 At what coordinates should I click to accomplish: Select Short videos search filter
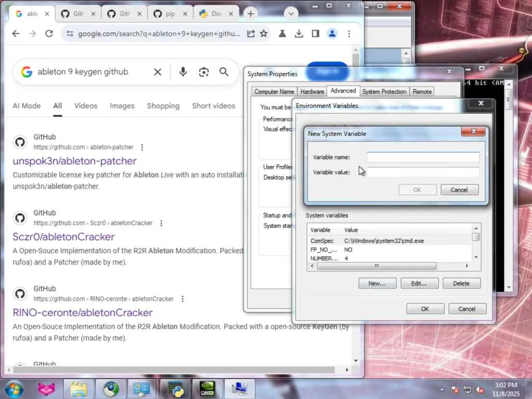point(214,106)
